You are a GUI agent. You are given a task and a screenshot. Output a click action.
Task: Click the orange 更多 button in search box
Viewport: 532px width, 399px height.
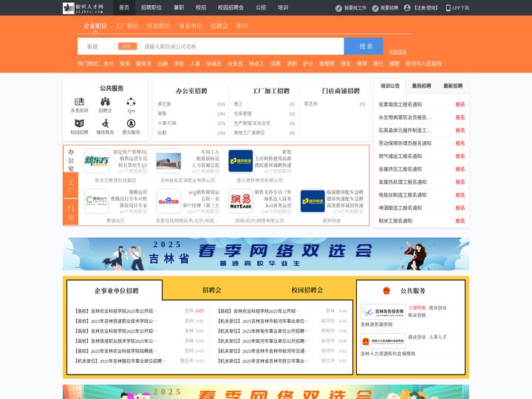tap(127, 46)
